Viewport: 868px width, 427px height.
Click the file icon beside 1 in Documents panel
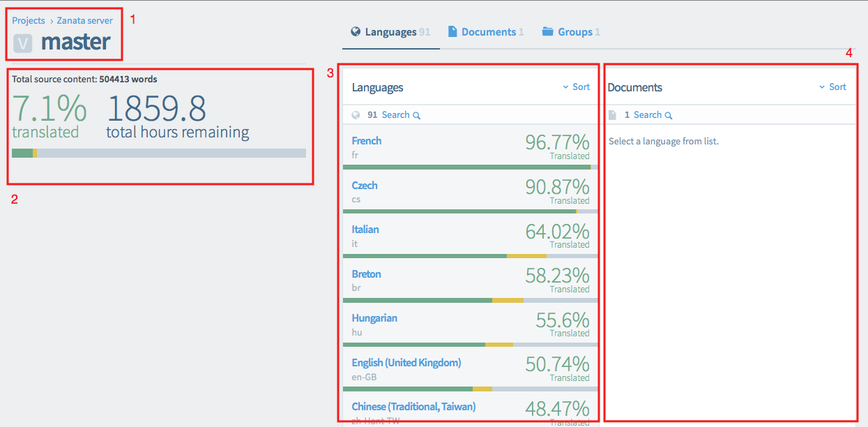point(612,115)
